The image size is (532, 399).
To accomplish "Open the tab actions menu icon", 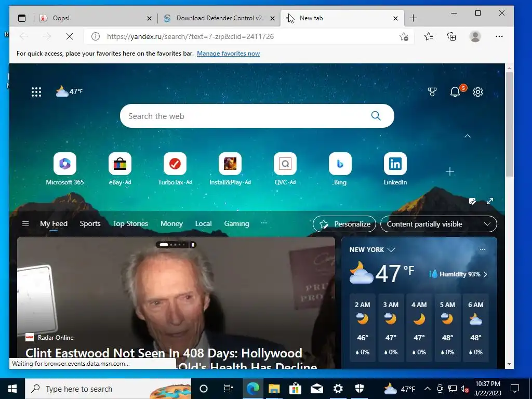I will (x=22, y=18).
